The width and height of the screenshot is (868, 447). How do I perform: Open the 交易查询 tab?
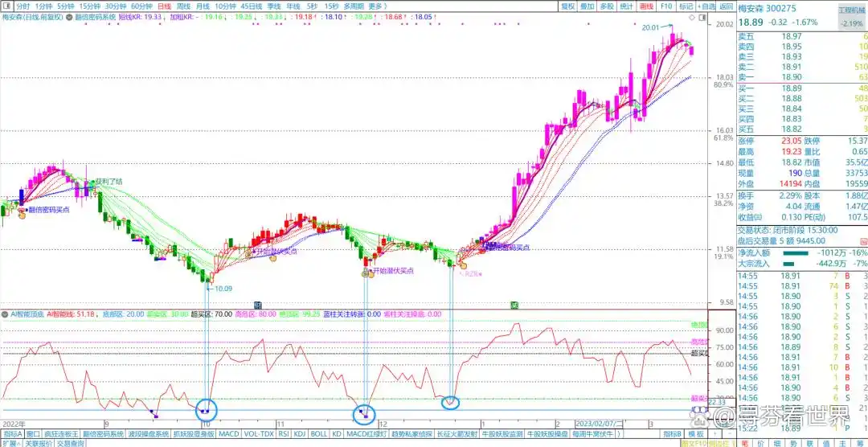[x=70, y=442]
